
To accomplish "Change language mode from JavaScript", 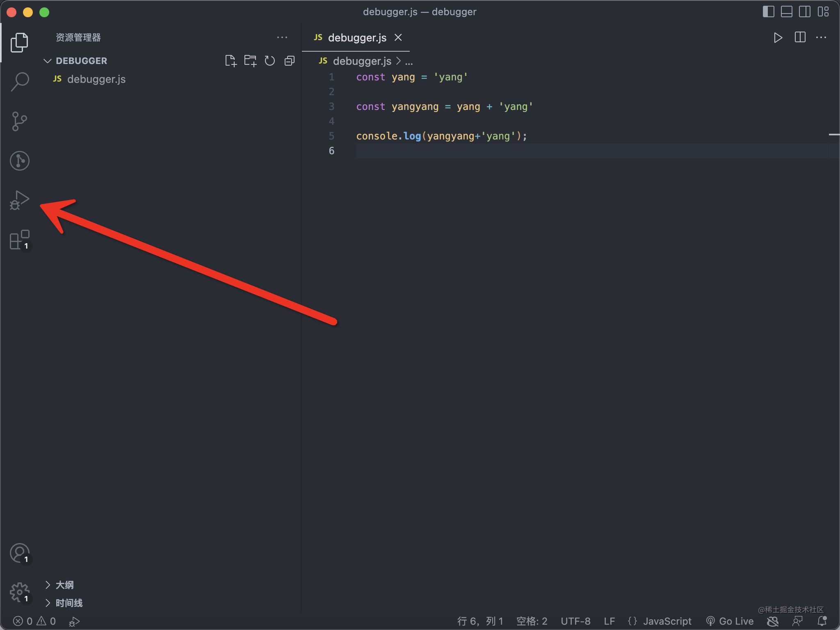I will (x=667, y=621).
